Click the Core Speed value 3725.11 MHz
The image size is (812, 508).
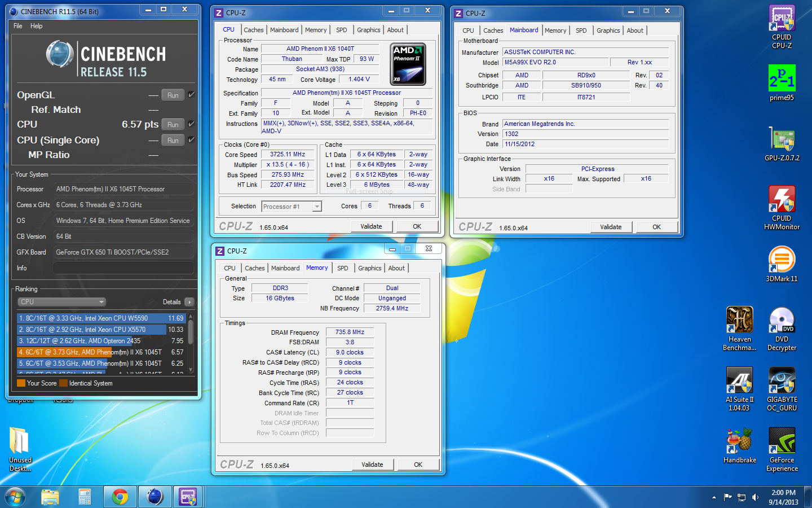coord(288,154)
